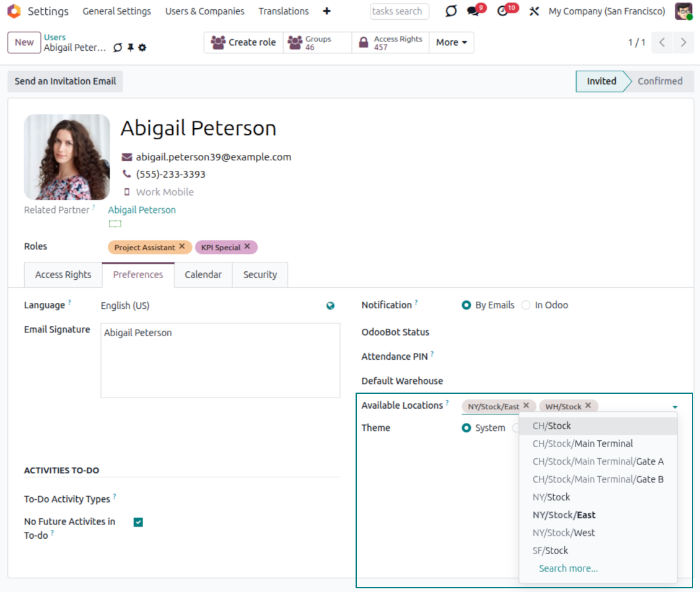Open the Available Locations dropdown arrow

[x=675, y=407]
